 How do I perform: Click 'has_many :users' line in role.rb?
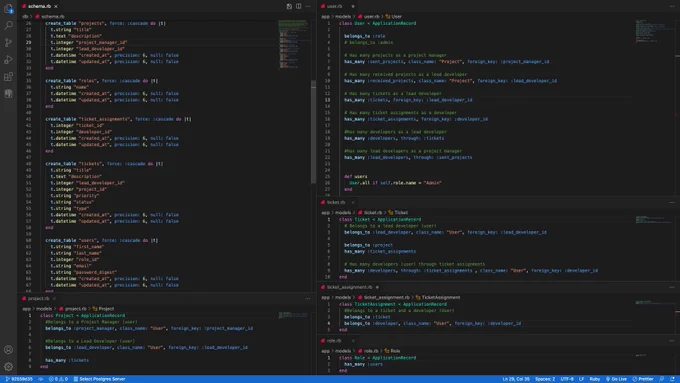(x=363, y=364)
